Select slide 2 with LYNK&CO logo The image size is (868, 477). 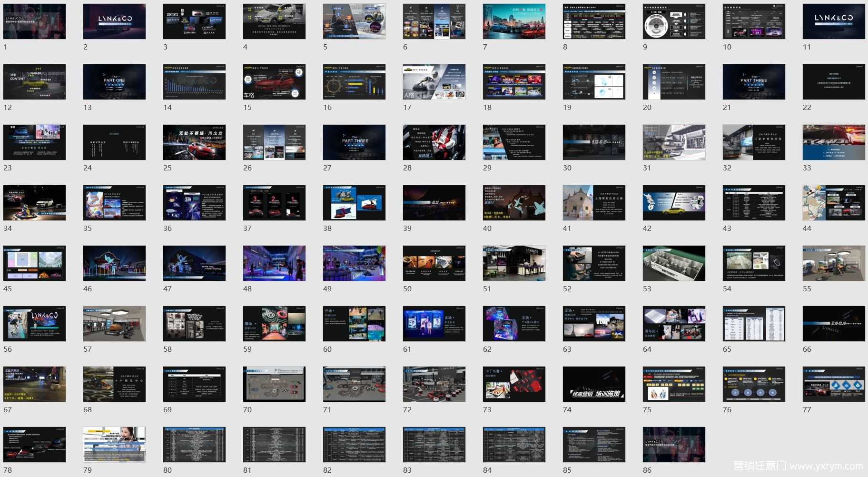(x=114, y=21)
